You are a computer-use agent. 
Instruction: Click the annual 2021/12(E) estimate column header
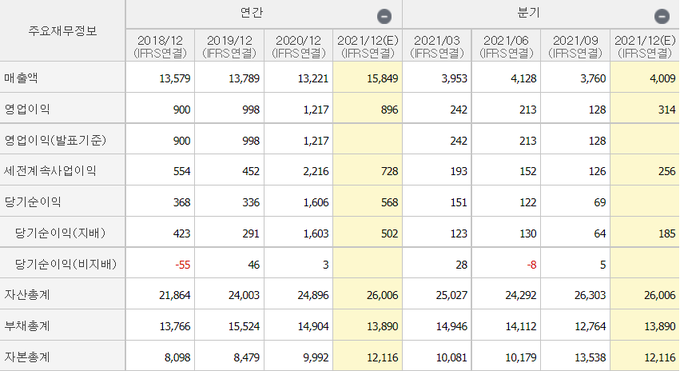click(x=368, y=46)
